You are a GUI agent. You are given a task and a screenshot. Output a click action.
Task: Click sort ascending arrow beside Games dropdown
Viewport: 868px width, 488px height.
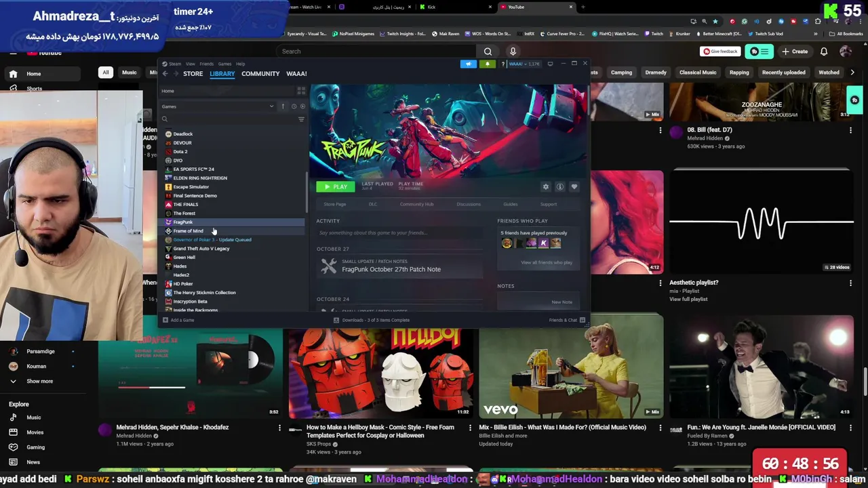[283, 106]
